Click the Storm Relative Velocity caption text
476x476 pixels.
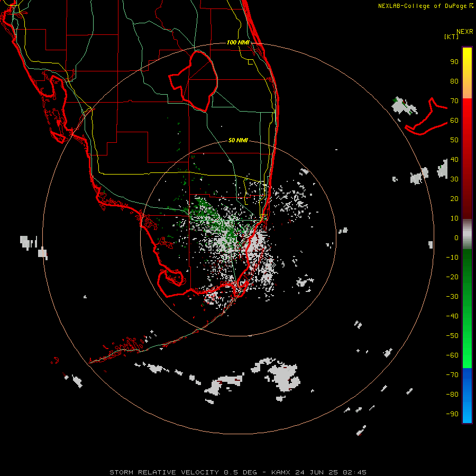tap(238, 472)
